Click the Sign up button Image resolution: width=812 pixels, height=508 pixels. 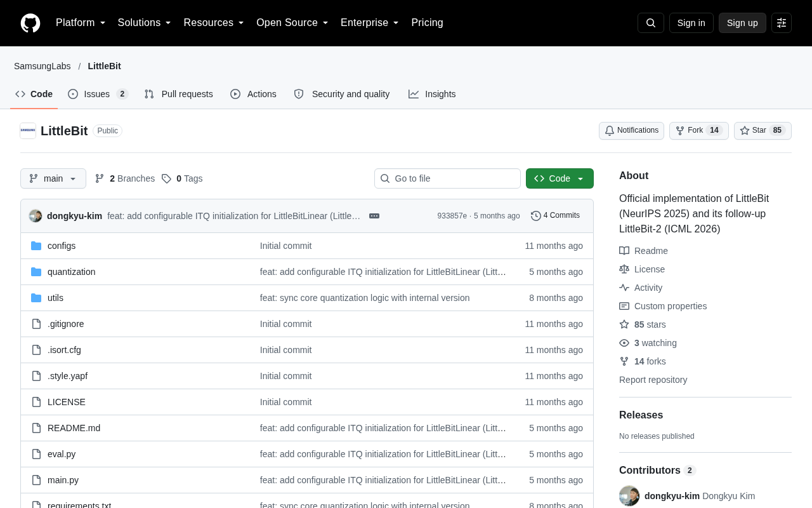pyautogui.click(x=742, y=23)
